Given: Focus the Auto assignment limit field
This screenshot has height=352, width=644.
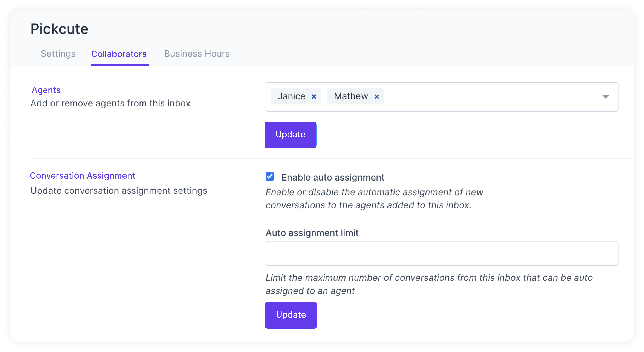Looking at the screenshot, I should [442, 253].
